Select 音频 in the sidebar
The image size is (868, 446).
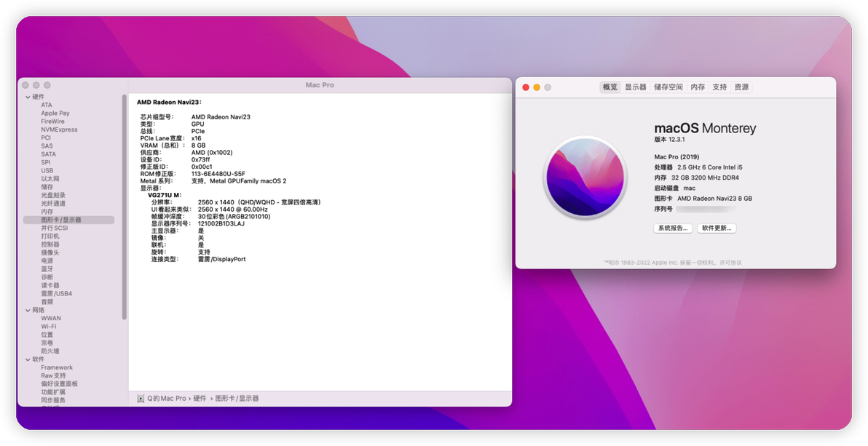tap(47, 302)
